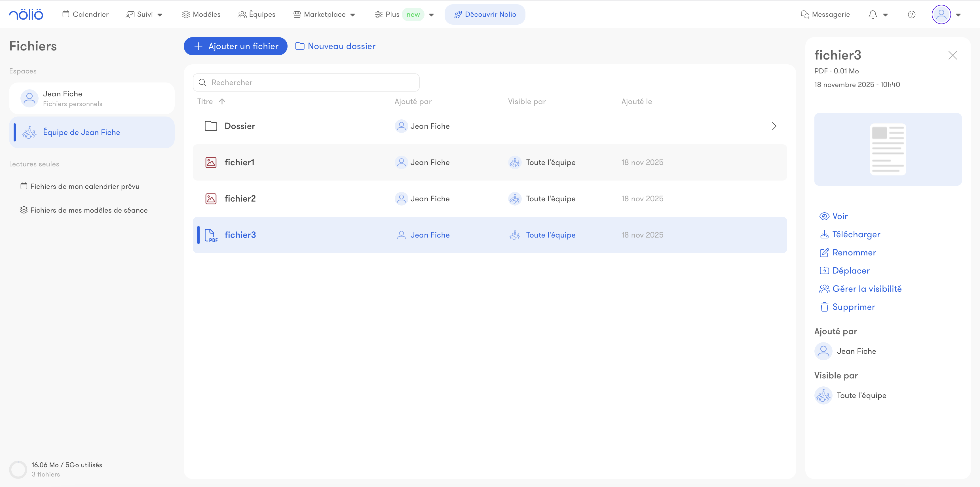
Task: Toggle Titre column sort arrow
Action: (x=222, y=101)
